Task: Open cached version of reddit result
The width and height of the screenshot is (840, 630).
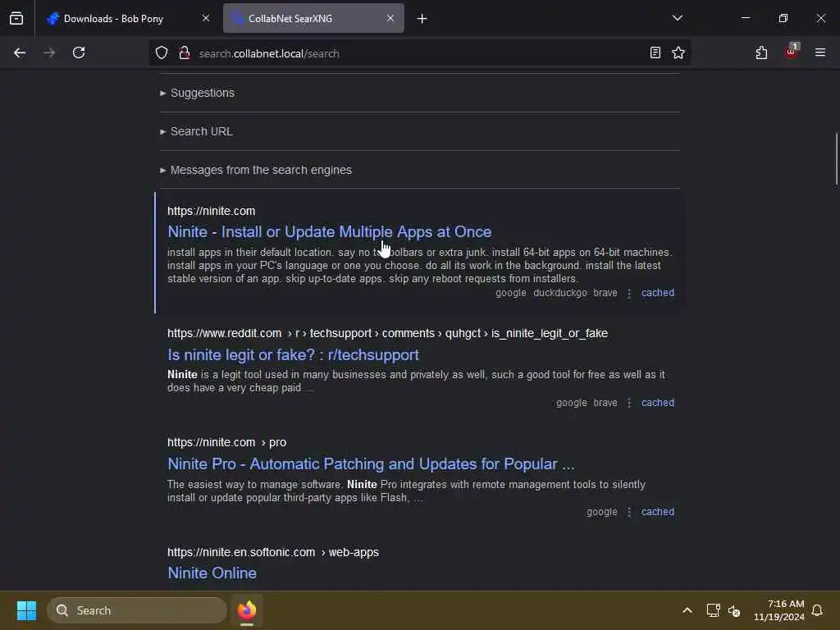Action: point(658,403)
